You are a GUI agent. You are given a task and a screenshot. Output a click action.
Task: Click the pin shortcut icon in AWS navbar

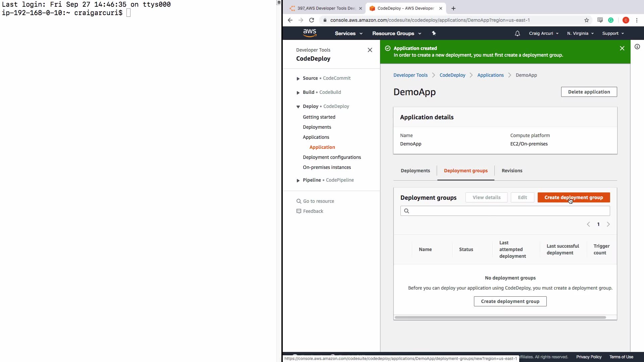(x=434, y=33)
